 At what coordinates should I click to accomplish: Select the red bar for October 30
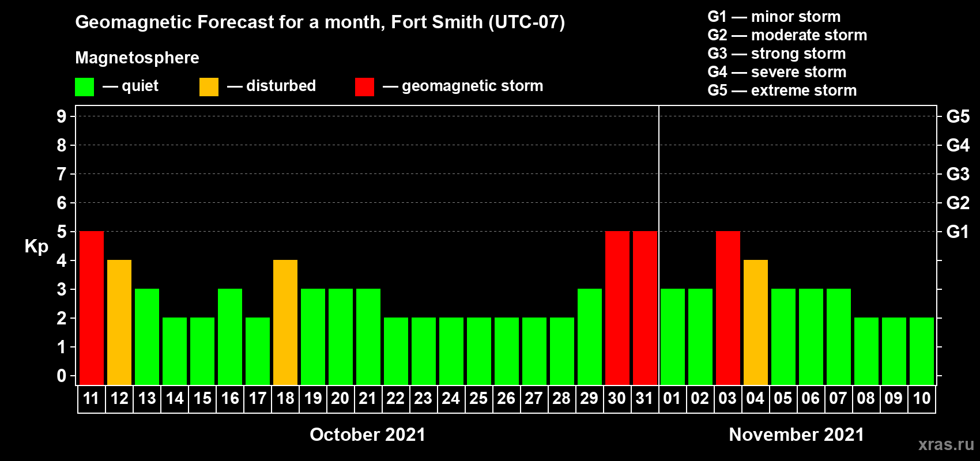click(x=617, y=308)
